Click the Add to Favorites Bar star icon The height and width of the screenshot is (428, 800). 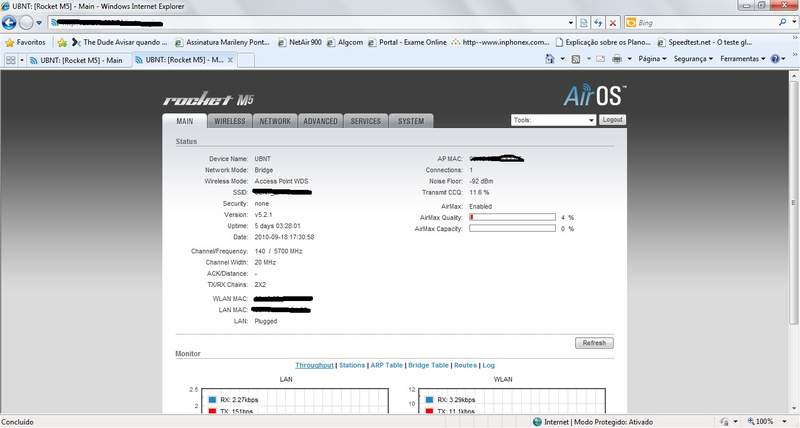(x=62, y=42)
